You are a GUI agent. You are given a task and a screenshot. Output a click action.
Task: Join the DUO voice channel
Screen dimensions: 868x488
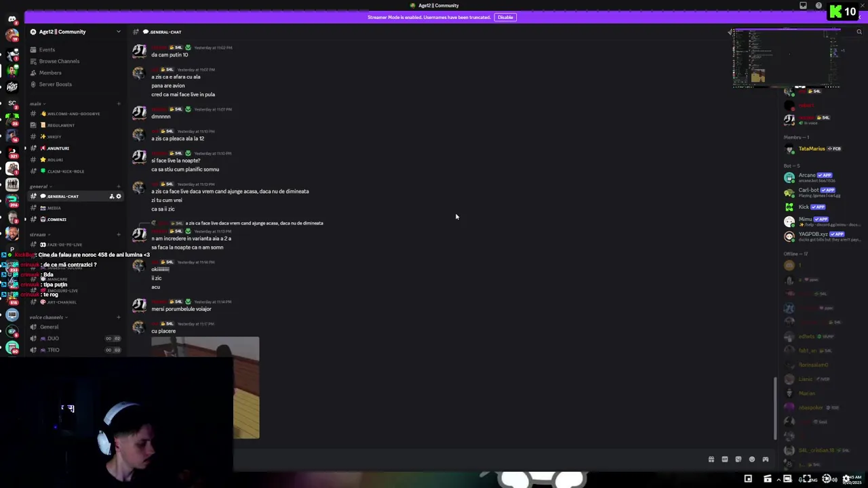coord(75,338)
